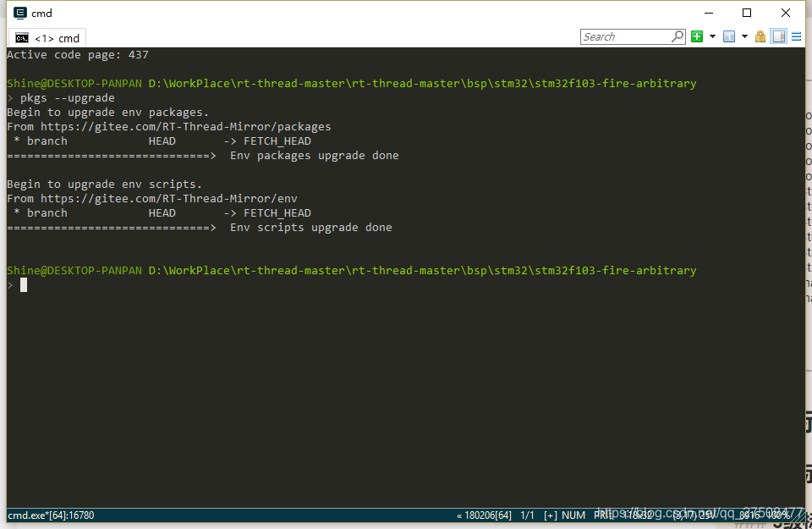The height and width of the screenshot is (529, 812).
Task: Toggle the NUM indicator in the status bar
Action: coord(573,515)
